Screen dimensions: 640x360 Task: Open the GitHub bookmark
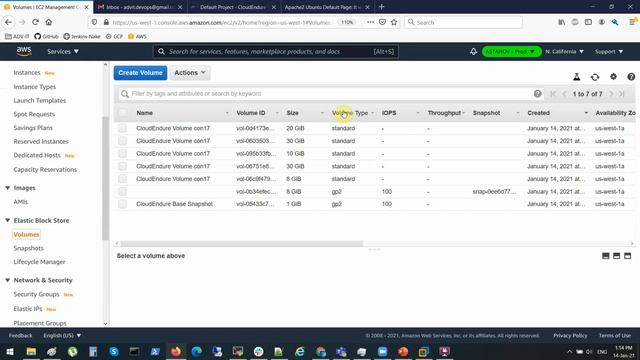point(46,36)
